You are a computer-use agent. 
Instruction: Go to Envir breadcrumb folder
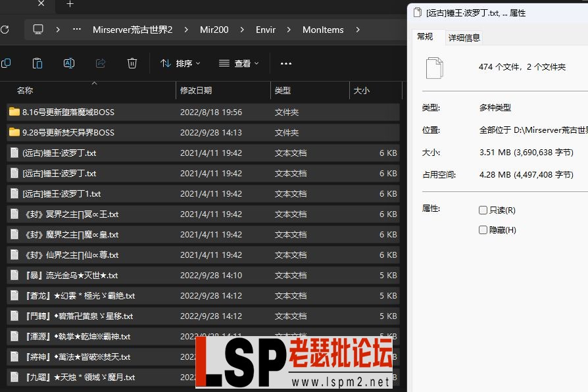point(266,30)
